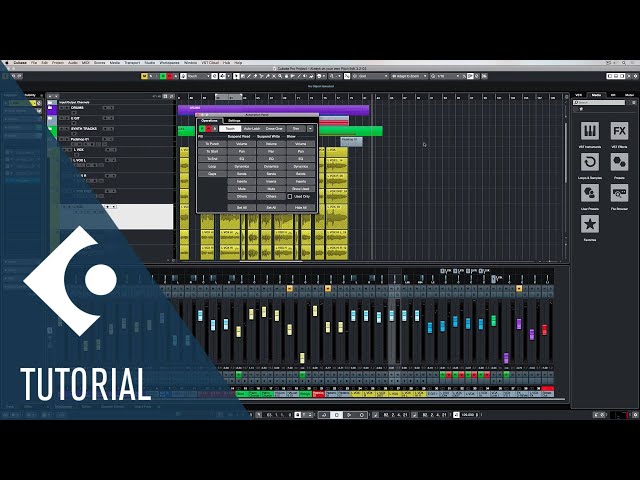Click Gaps fill button

(212, 174)
